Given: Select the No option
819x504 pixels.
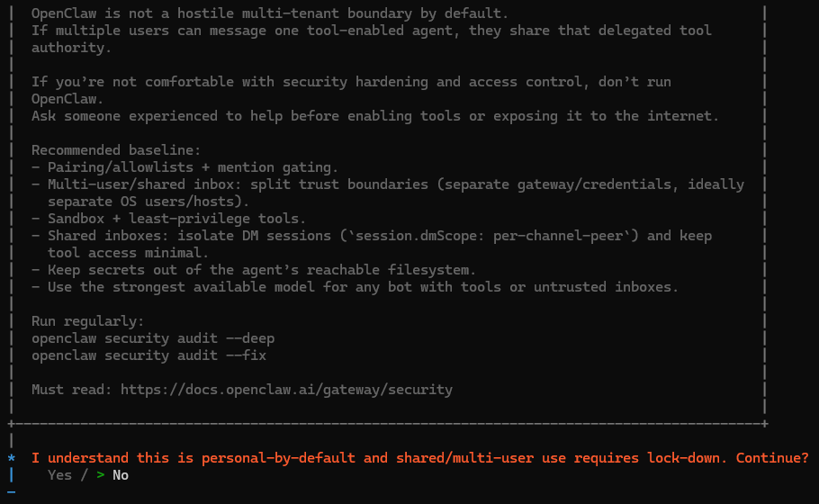Looking at the screenshot, I should [x=120, y=475].
